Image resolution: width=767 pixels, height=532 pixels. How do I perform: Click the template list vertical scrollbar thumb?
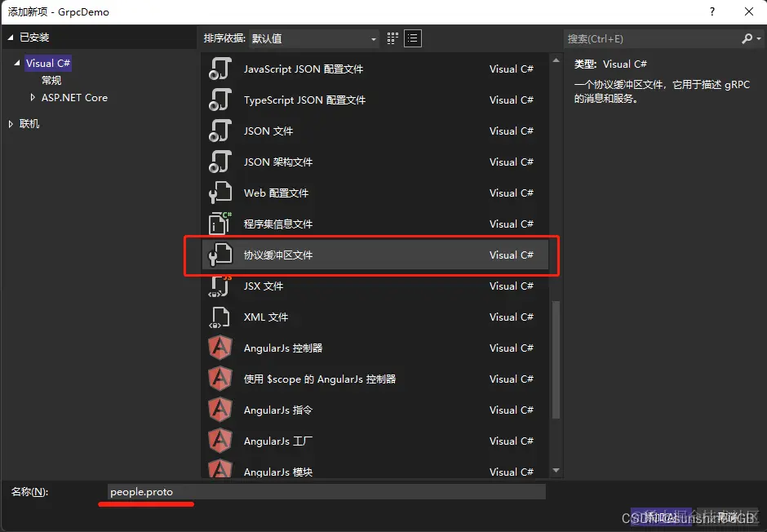click(556, 359)
